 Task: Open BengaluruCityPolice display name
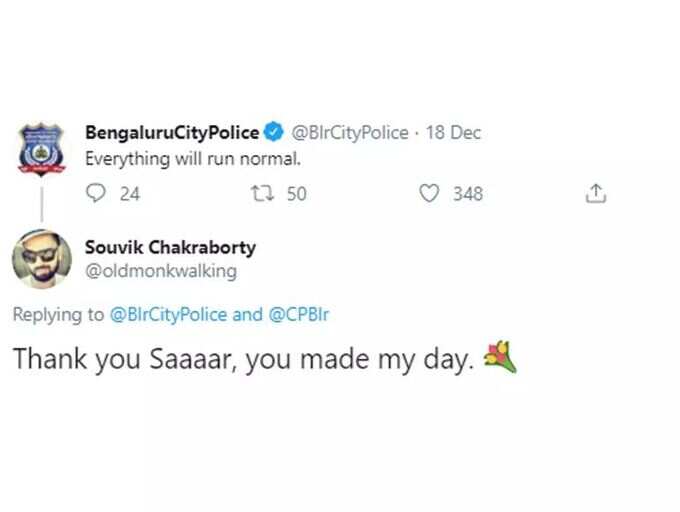[172, 133]
